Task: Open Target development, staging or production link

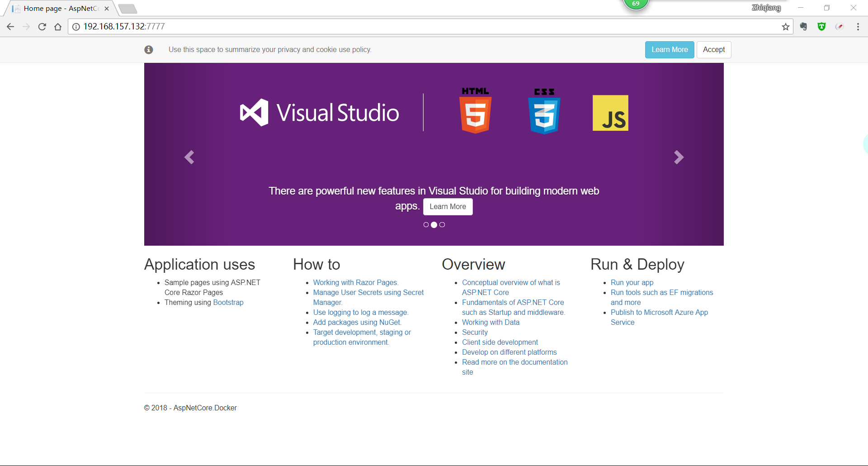Action: [362, 338]
